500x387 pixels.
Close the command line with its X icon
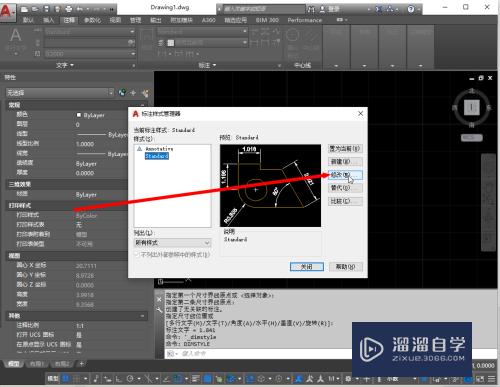pos(159,299)
